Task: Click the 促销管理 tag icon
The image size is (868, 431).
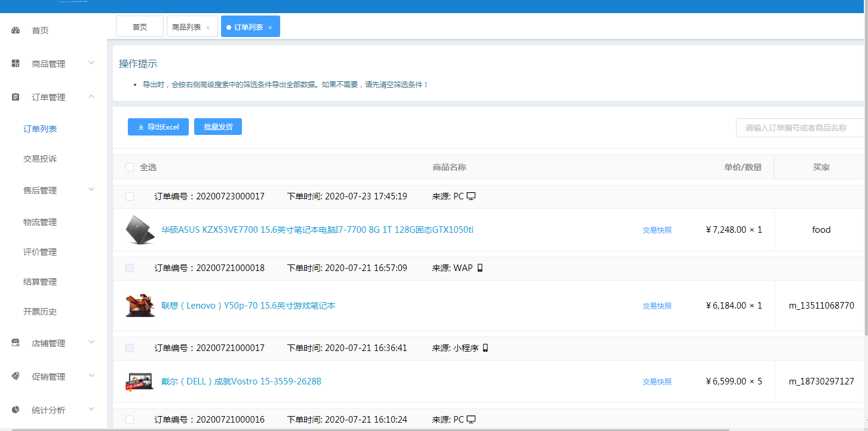Action: coord(16,377)
